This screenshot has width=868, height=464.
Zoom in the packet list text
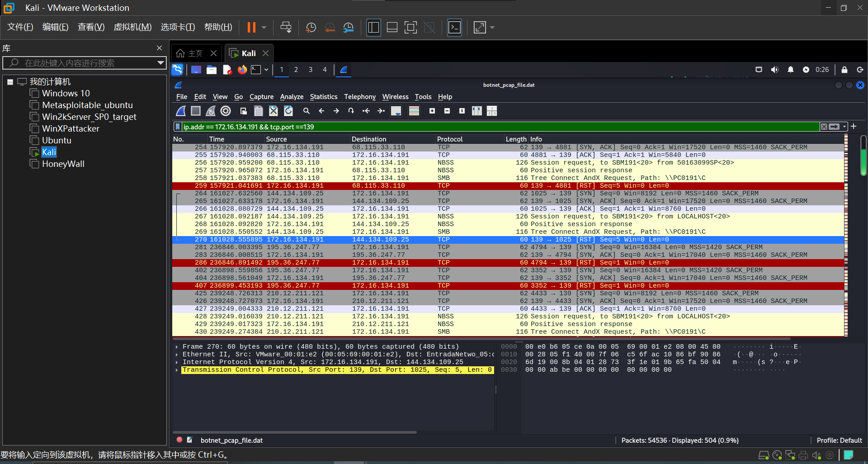coord(432,111)
